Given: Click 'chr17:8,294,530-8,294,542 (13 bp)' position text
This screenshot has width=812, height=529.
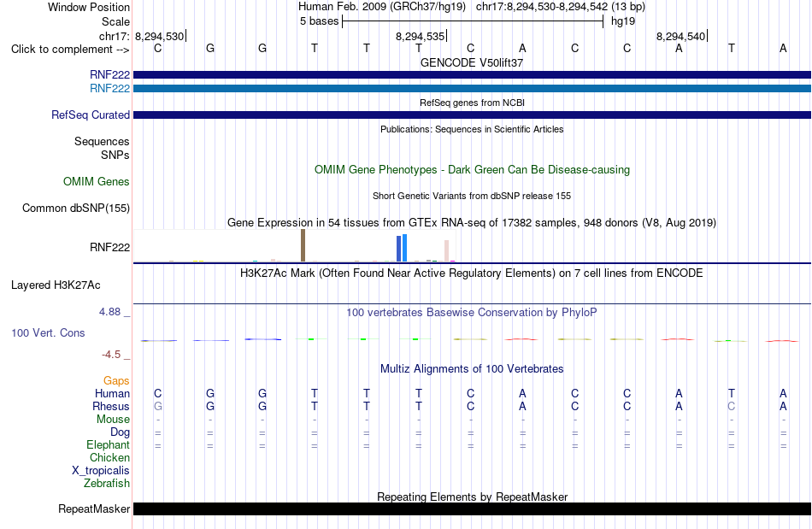Looking at the screenshot, I should click(x=561, y=7).
